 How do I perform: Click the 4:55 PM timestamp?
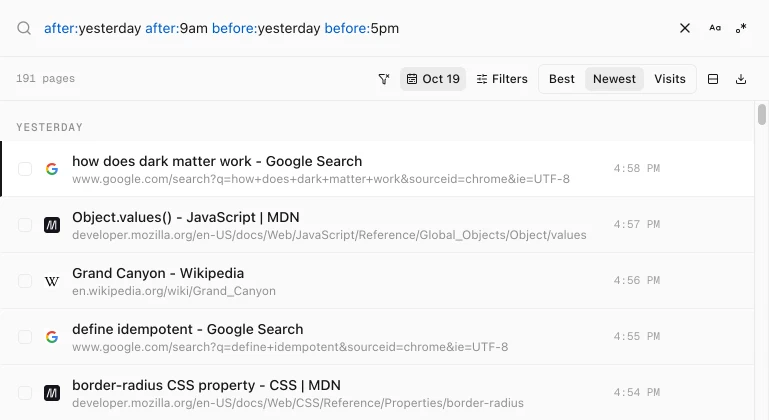click(637, 336)
